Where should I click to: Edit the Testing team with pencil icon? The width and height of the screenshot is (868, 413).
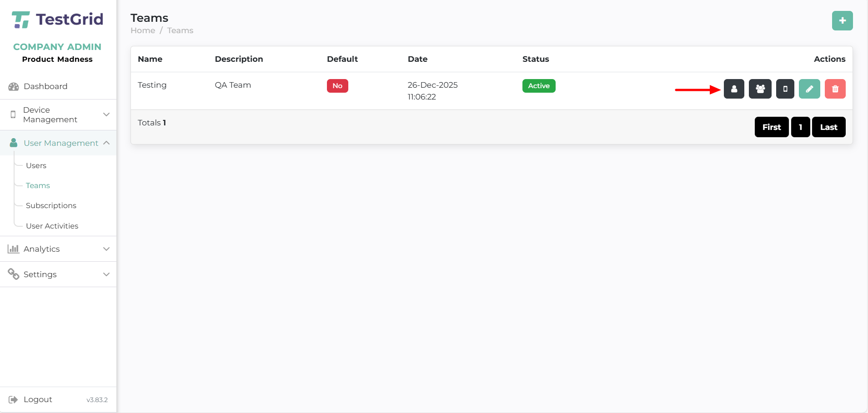(x=809, y=89)
